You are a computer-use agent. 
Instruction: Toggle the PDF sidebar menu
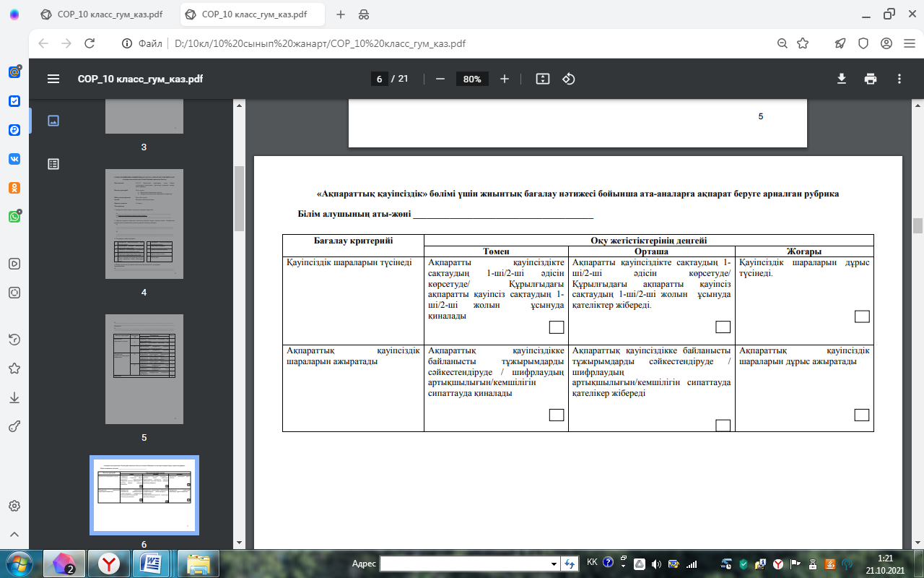(x=53, y=79)
